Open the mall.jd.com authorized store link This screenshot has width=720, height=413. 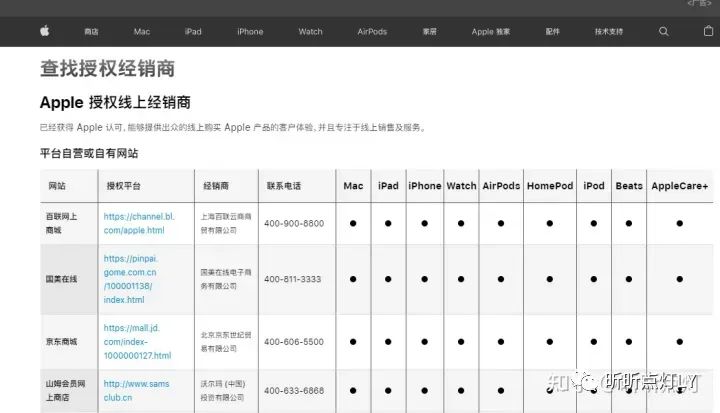point(139,341)
